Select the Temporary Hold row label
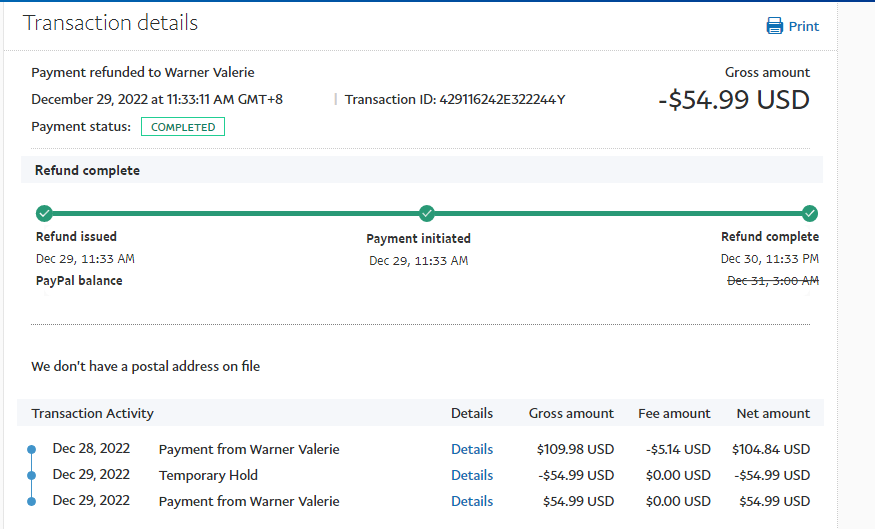 (208, 475)
